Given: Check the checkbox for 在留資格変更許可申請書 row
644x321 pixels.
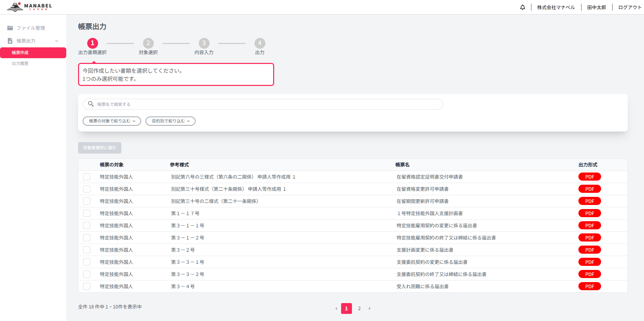Looking at the screenshot, I should click(87, 189).
